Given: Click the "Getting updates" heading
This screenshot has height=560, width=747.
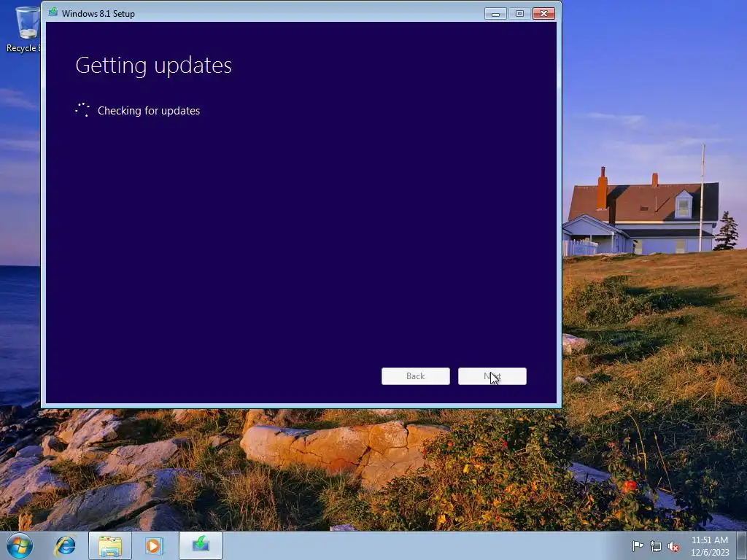Looking at the screenshot, I should [x=153, y=65].
